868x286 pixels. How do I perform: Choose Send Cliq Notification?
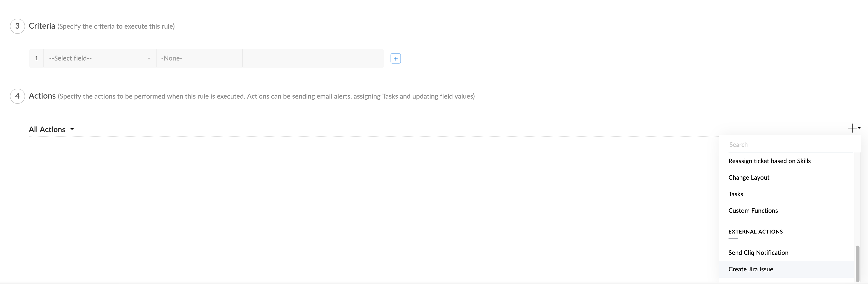758,253
